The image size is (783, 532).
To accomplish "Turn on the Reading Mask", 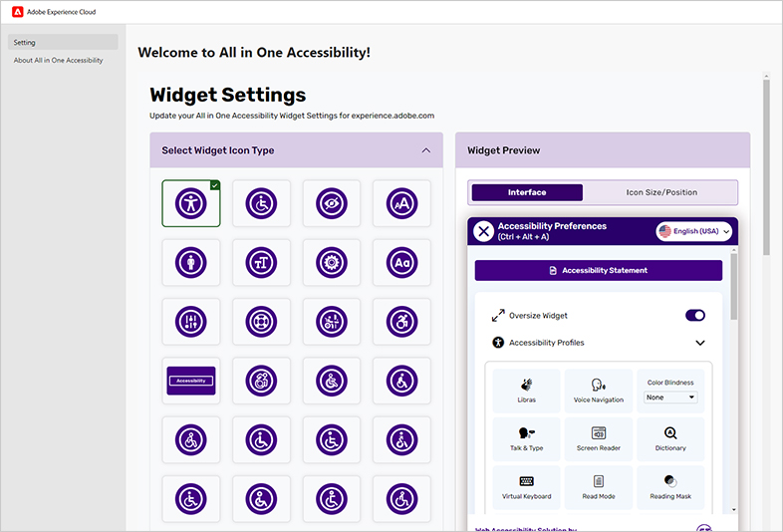I will coord(670,487).
